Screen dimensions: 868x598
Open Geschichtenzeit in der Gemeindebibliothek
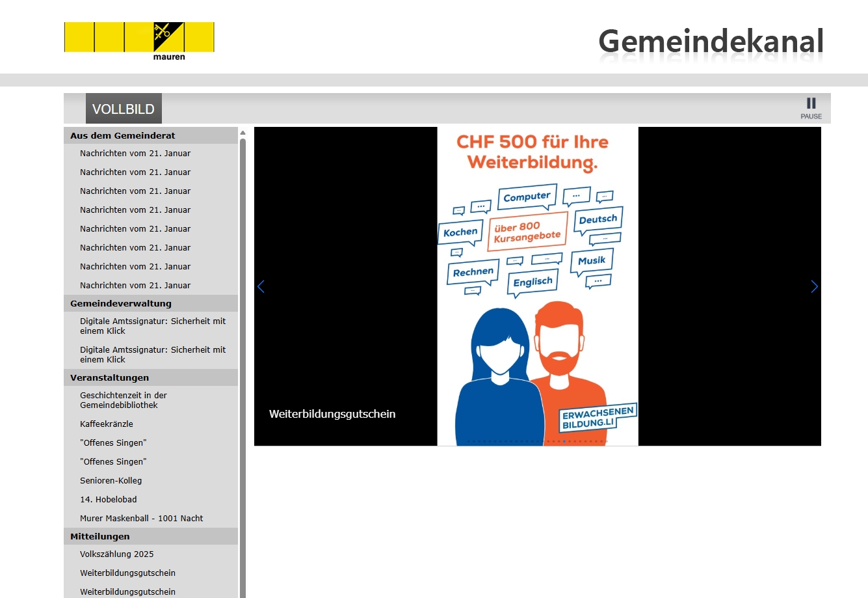point(124,400)
